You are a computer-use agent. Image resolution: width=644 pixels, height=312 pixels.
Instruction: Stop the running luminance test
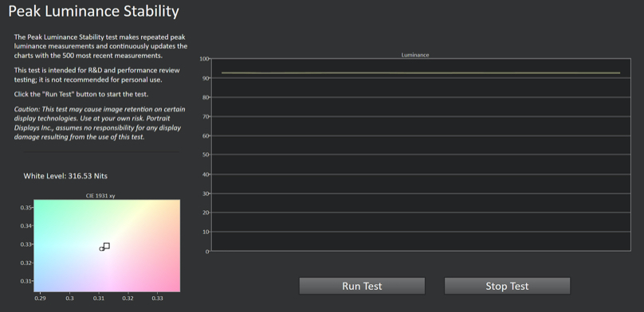tap(507, 286)
